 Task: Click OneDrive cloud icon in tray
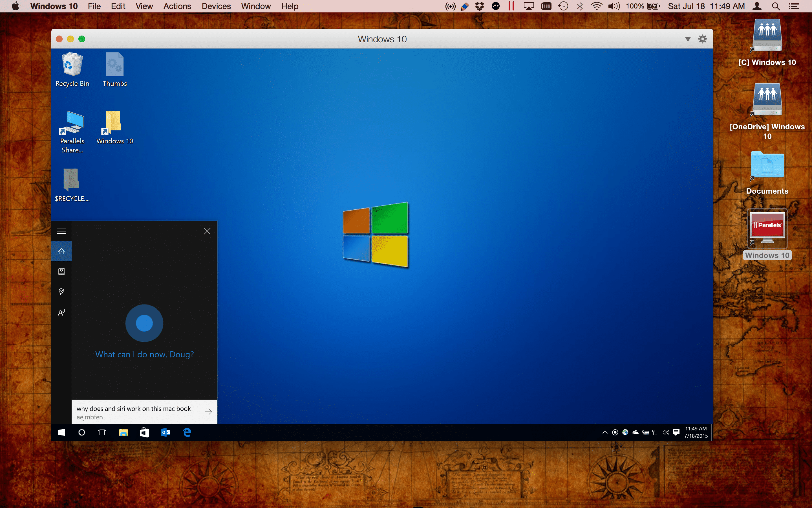pos(636,432)
